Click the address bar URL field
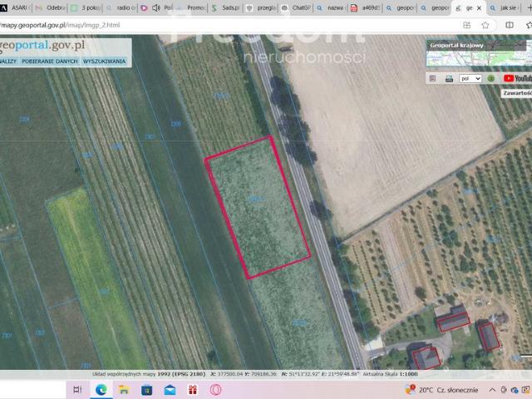The image size is (532, 399). 208,25
